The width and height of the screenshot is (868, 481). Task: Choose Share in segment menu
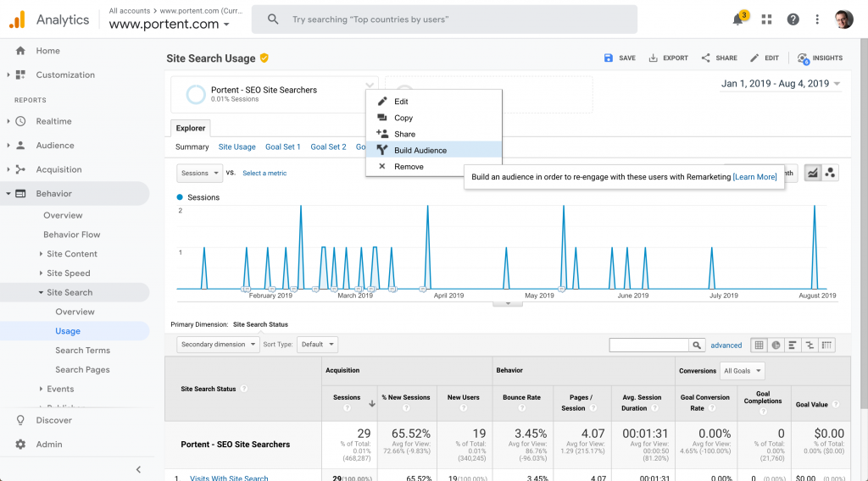(434, 135)
